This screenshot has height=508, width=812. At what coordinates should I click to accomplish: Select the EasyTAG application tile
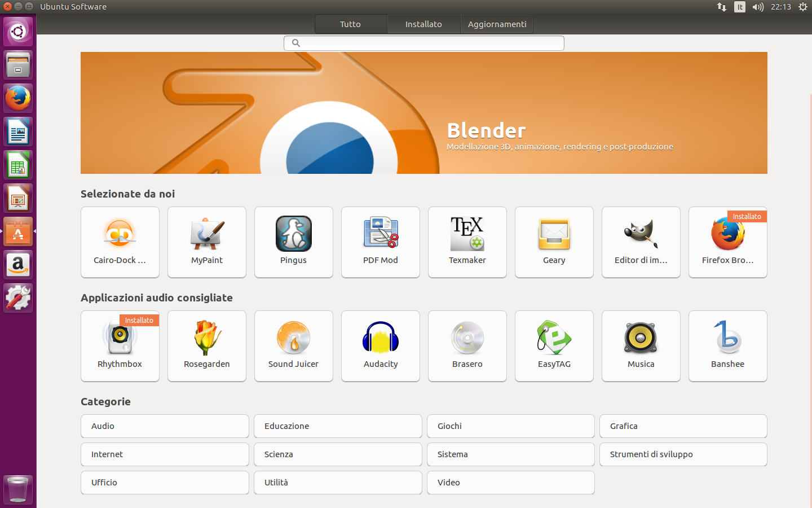tap(554, 346)
